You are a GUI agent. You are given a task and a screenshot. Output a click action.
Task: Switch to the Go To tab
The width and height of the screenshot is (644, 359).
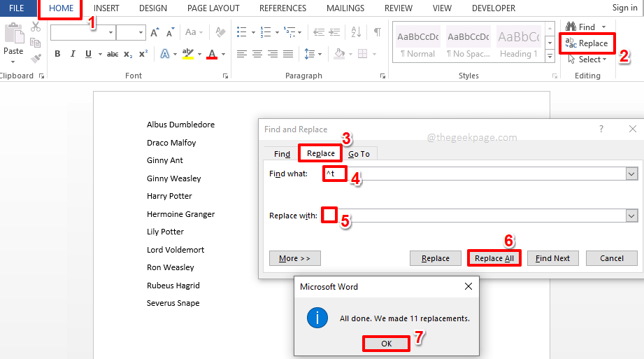tap(359, 154)
